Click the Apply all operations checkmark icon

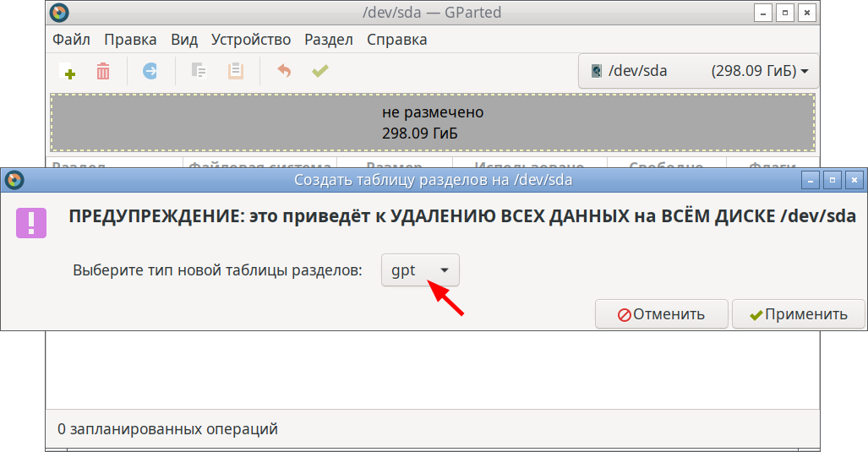320,71
